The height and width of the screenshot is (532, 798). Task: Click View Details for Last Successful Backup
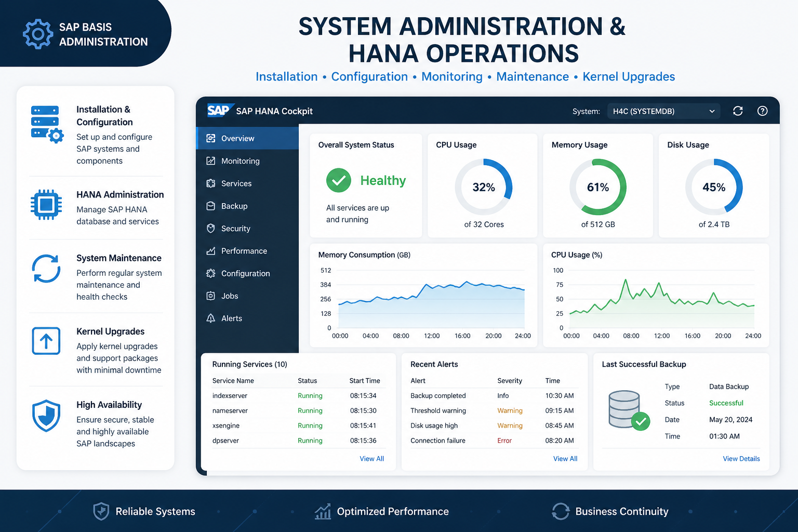coord(741,459)
